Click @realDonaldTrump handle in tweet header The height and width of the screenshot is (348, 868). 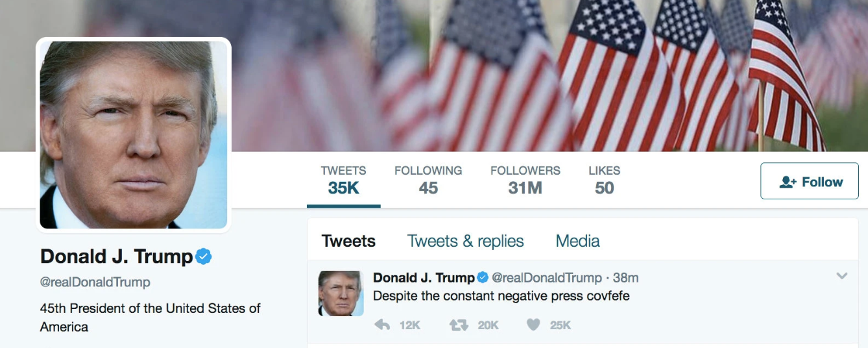tap(547, 278)
